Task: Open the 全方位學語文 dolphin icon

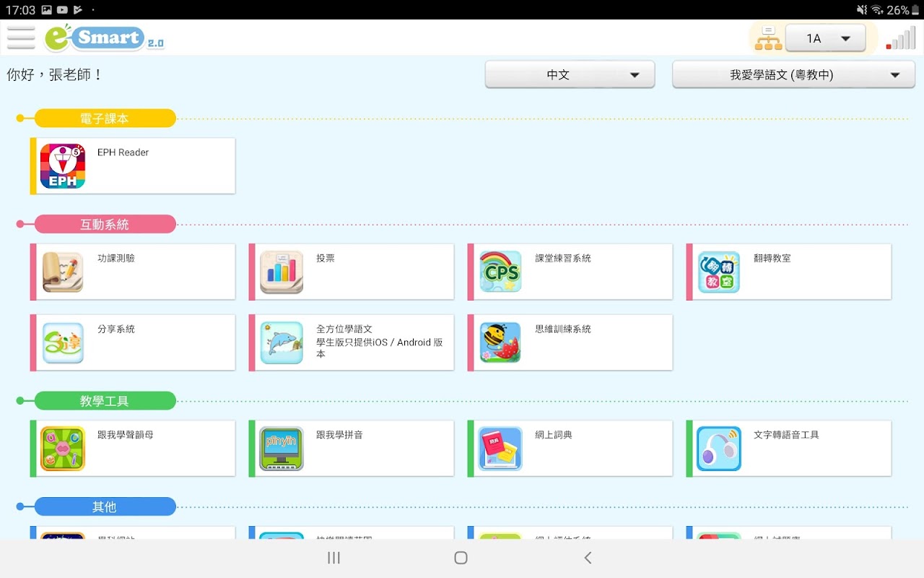Action: (282, 342)
